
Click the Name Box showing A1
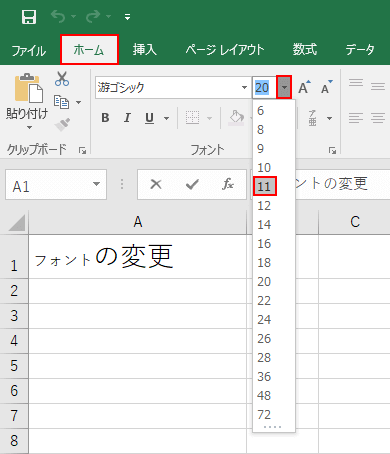coord(48,185)
